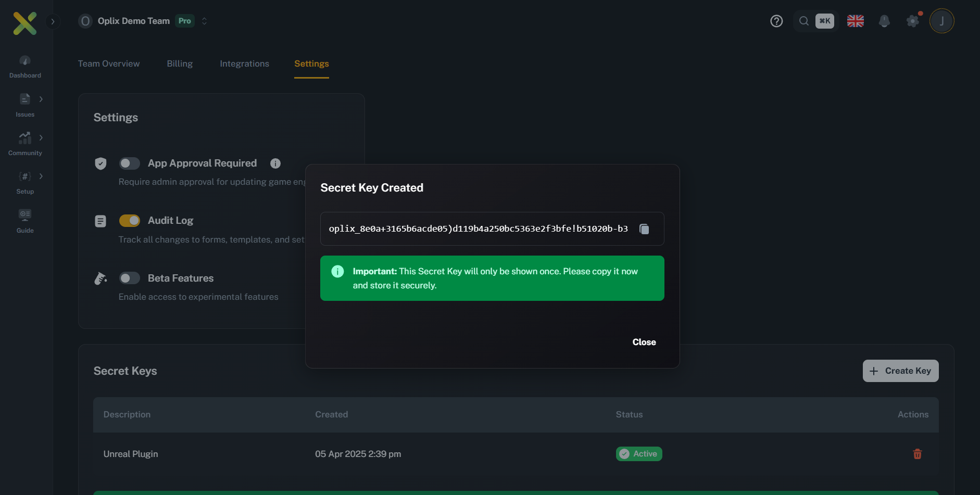Show App Approval Required info tooltip
This screenshot has height=495, width=980.
point(275,163)
